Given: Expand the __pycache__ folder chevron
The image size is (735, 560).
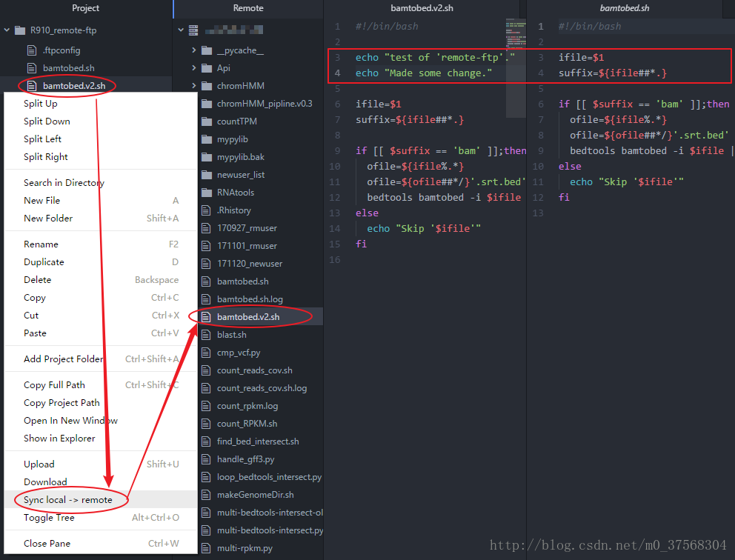Looking at the screenshot, I should [x=194, y=50].
